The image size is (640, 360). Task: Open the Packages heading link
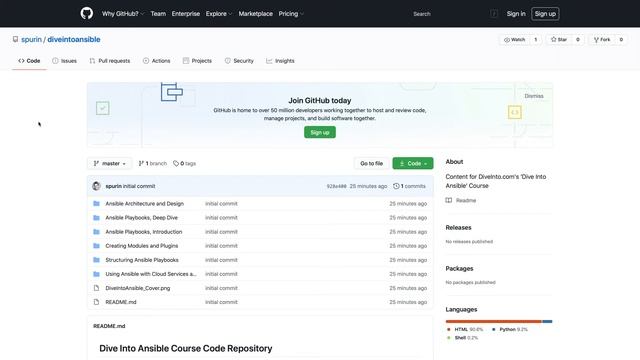pyautogui.click(x=459, y=269)
